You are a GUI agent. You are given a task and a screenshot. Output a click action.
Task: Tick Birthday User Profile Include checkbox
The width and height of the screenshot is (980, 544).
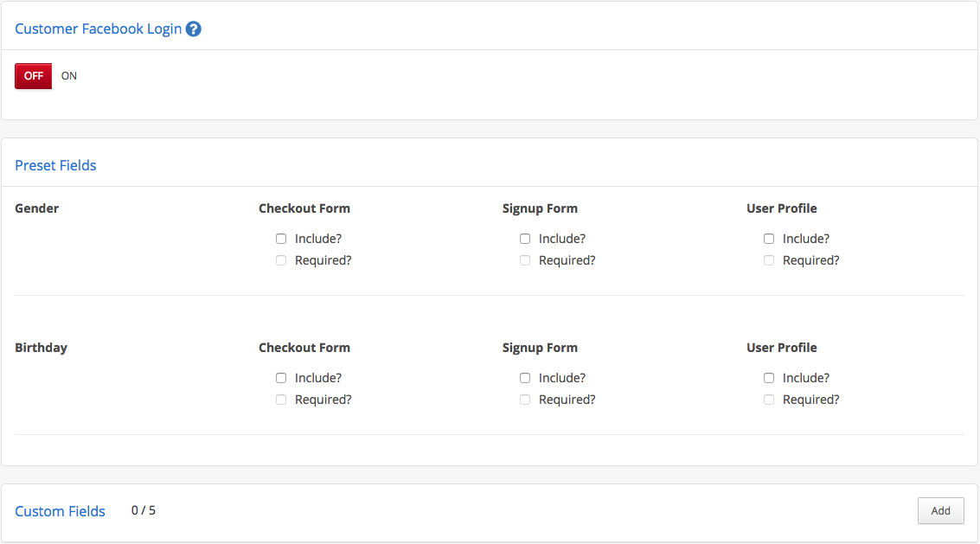click(x=769, y=378)
